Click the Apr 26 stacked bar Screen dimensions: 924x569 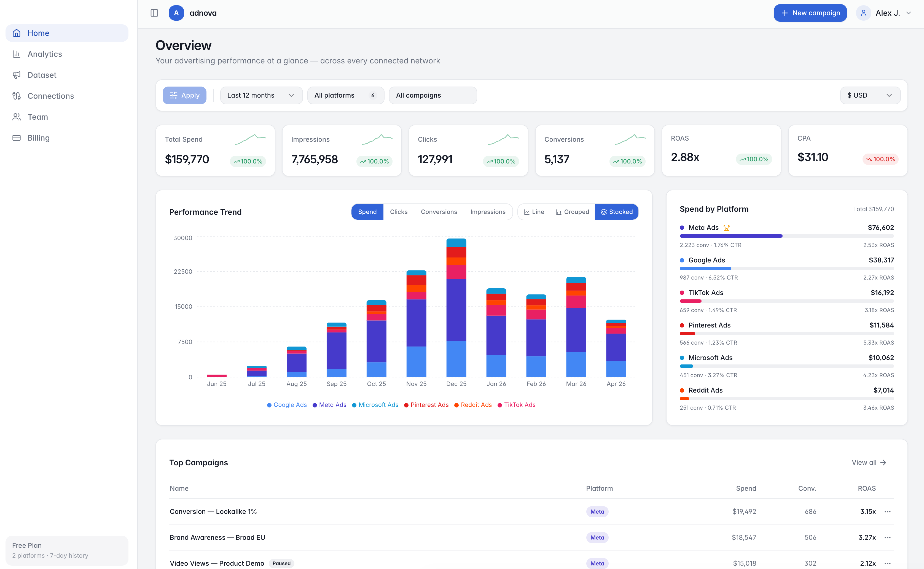tap(616, 348)
